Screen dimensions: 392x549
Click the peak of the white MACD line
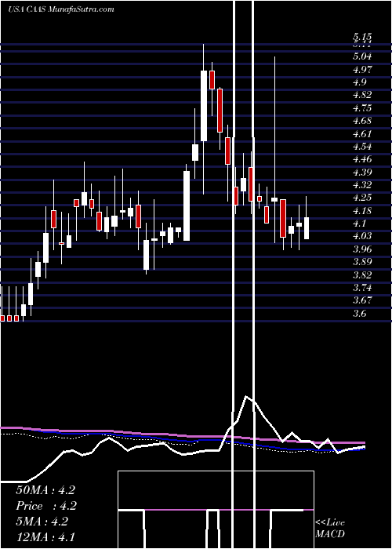247,396
